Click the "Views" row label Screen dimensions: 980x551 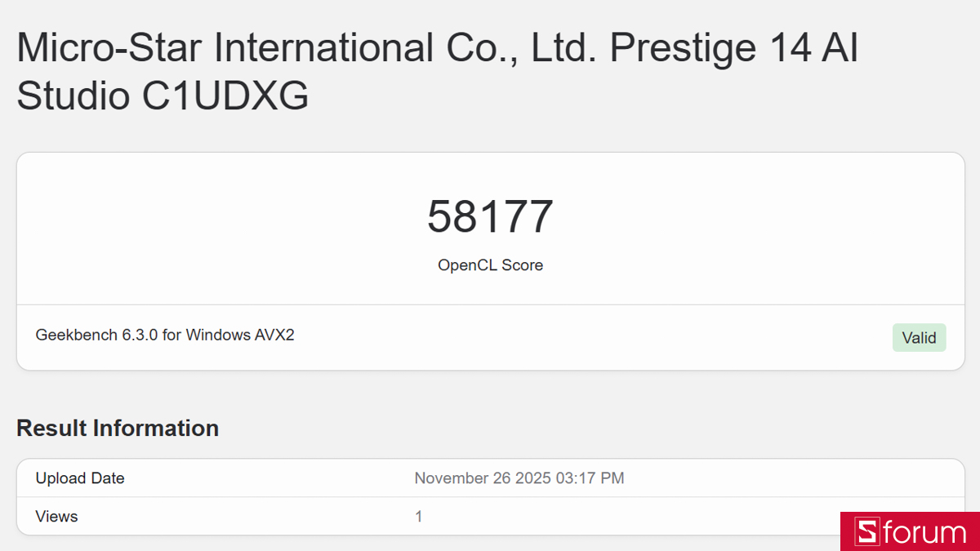56,516
